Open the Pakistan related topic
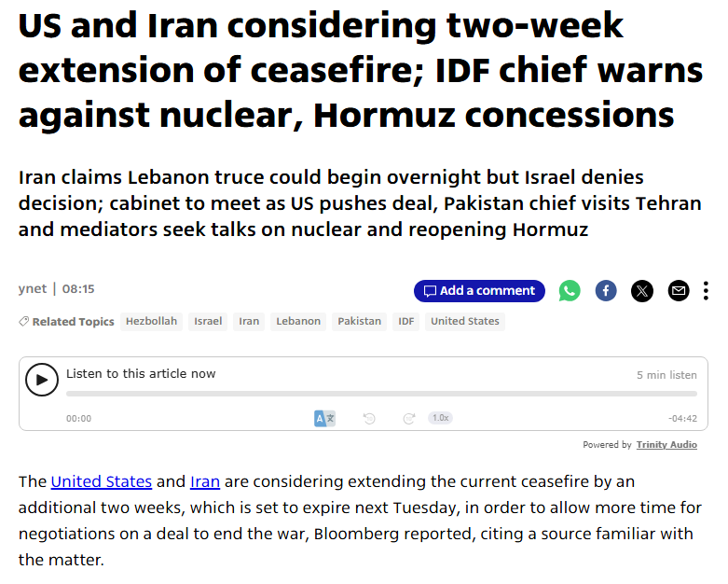This screenshot has height=584, width=728. point(359,321)
